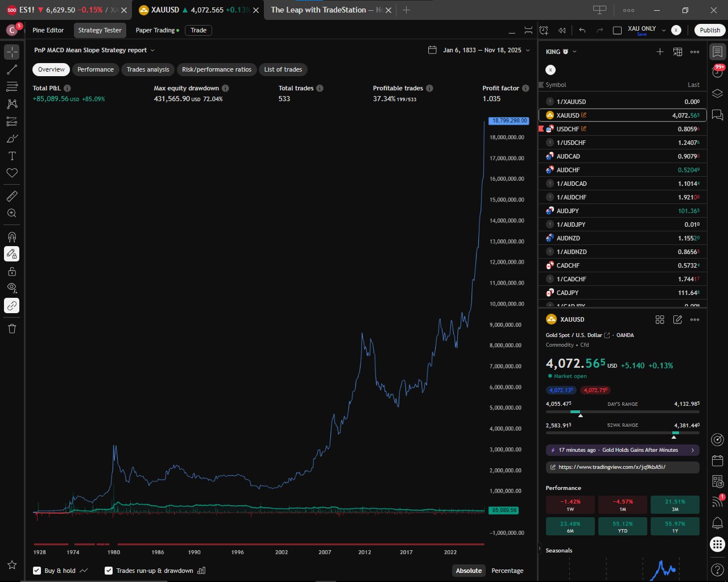Click the Trade button
This screenshot has width=728, height=582.
198,30
